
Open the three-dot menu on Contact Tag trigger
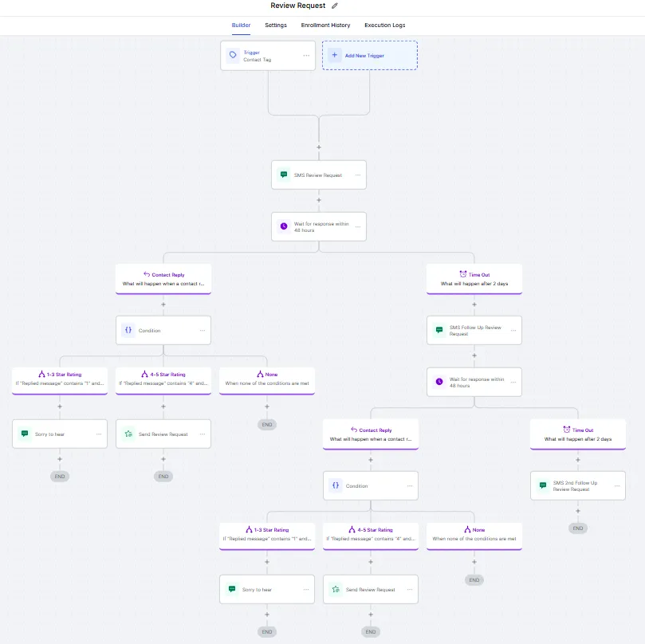pyautogui.click(x=306, y=56)
